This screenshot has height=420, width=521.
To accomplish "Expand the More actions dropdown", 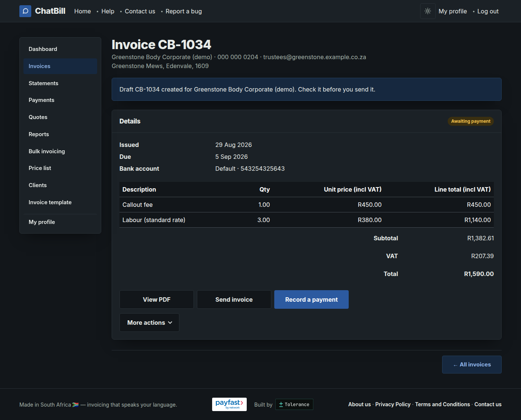I will point(149,323).
